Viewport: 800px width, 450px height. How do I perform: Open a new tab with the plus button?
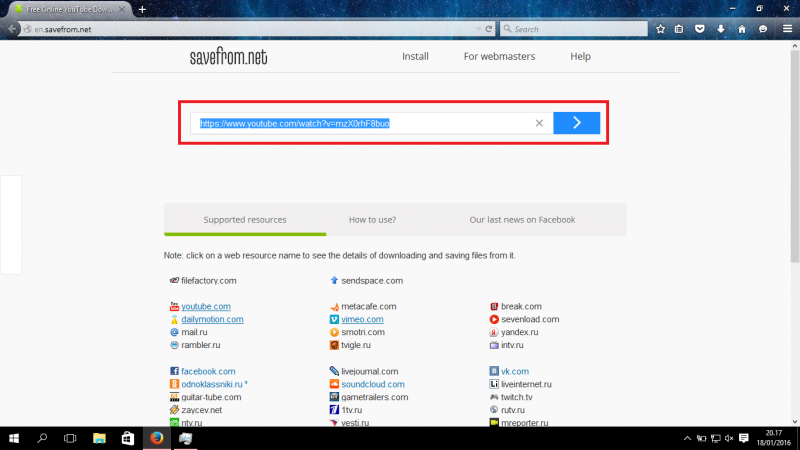coord(142,9)
